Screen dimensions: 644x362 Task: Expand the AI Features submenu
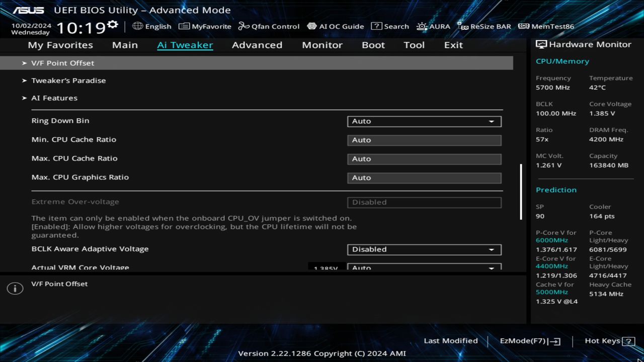click(54, 98)
